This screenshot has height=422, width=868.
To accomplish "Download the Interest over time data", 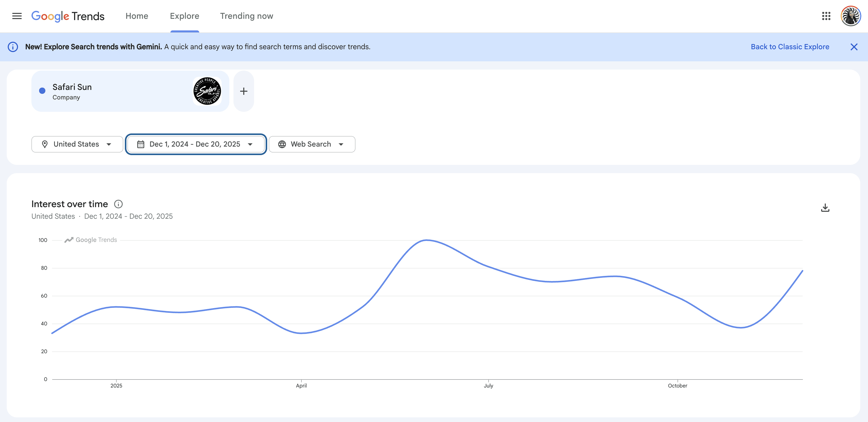I will coord(825,208).
